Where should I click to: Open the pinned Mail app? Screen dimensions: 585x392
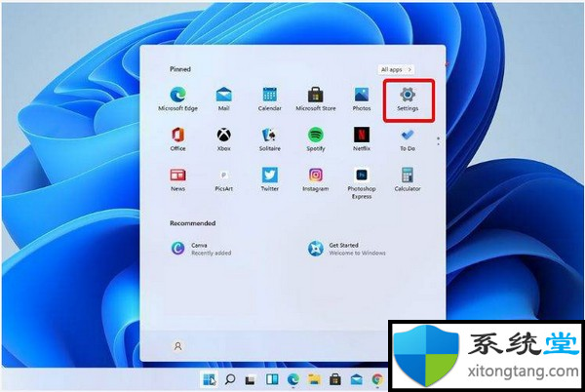pos(224,99)
